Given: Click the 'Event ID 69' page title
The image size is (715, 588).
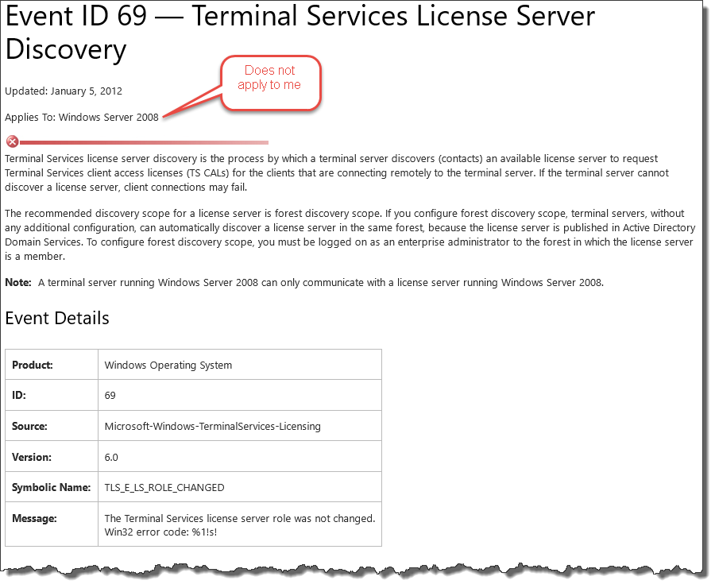Looking at the screenshot, I should [300, 33].
